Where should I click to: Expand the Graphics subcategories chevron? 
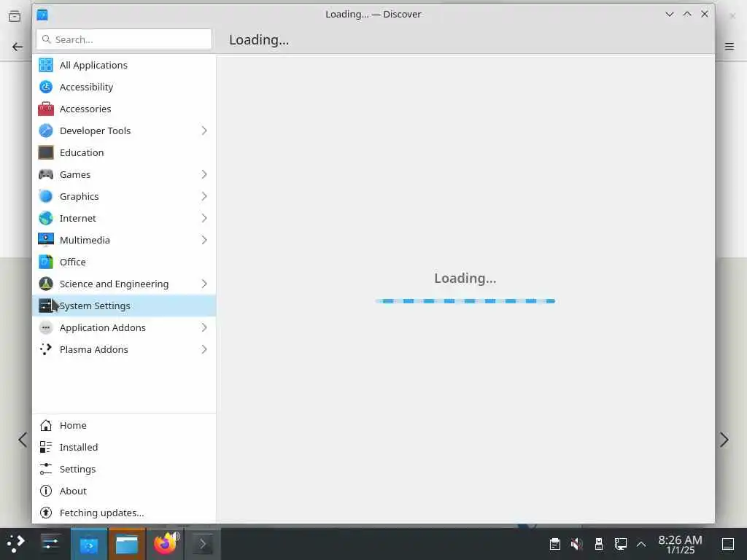[x=204, y=197]
